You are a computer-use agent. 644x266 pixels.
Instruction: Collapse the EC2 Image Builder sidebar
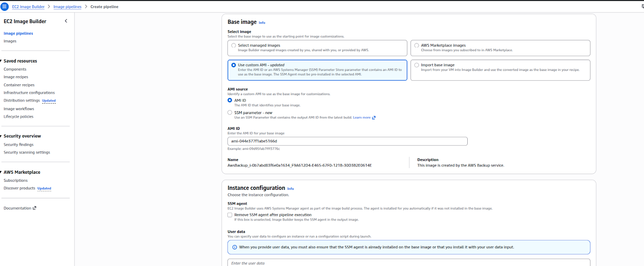66,21
